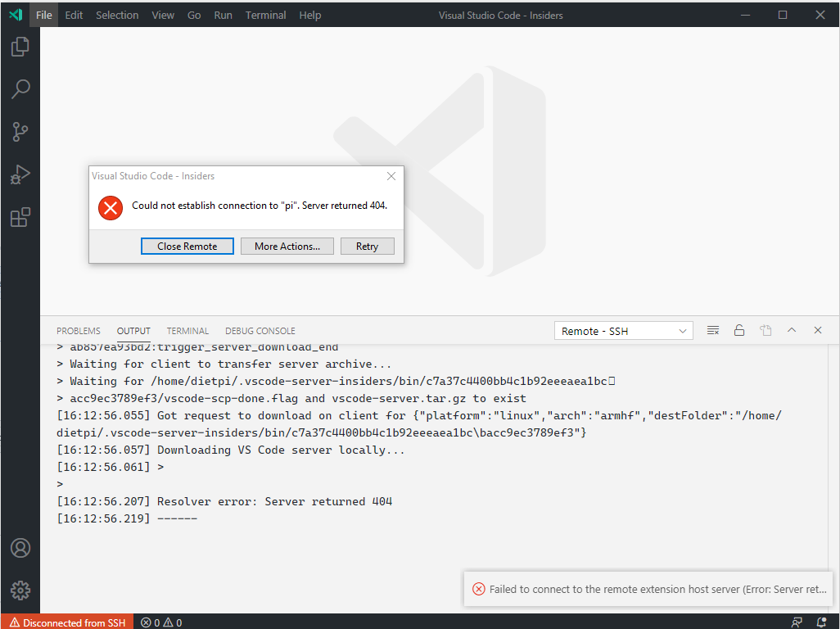Open the Manage settings gear
This screenshot has width=840, height=629.
click(20, 591)
